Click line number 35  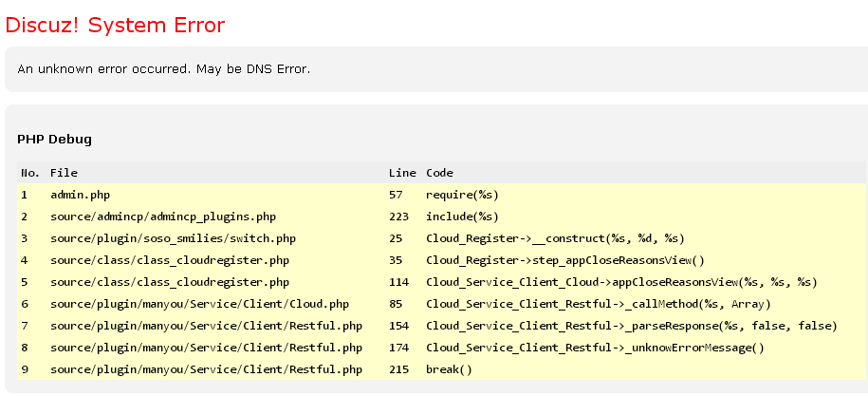(x=396, y=260)
